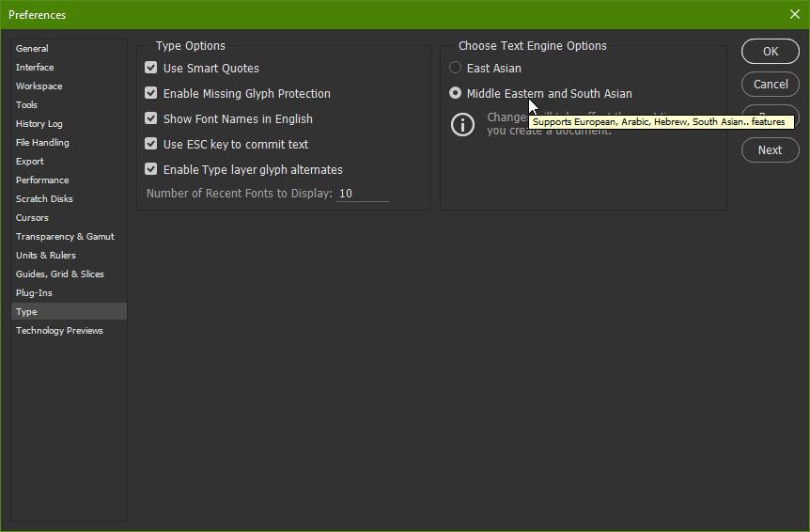This screenshot has height=532, width=810.
Task: Uncheck Use Smart Quotes
Action: click(151, 68)
